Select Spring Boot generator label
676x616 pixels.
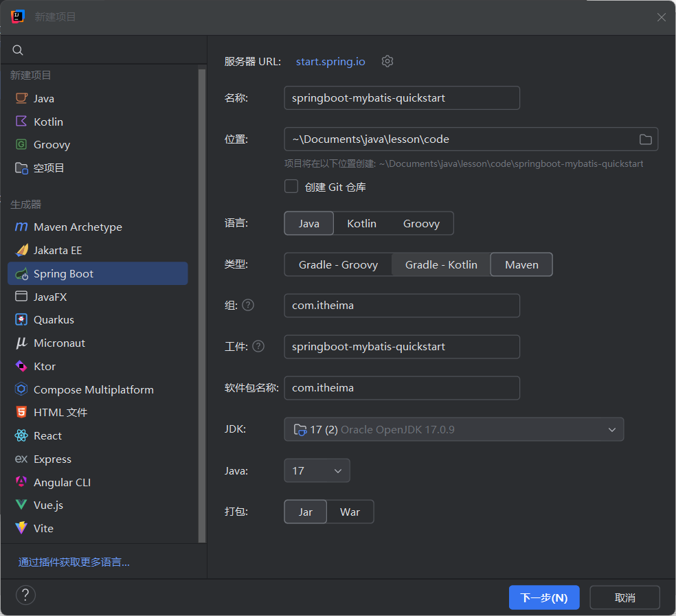point(63,274)
